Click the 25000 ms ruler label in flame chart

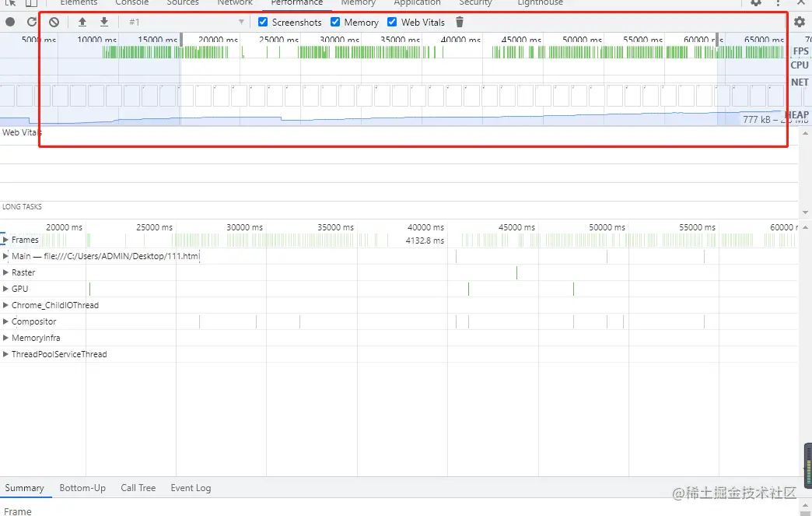tap(154, 227)
